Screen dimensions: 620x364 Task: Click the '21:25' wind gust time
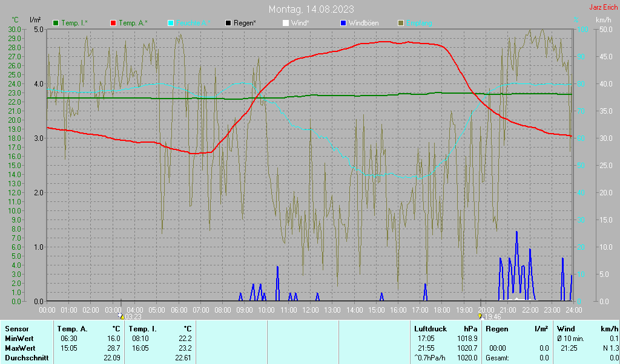pos(569,349)
